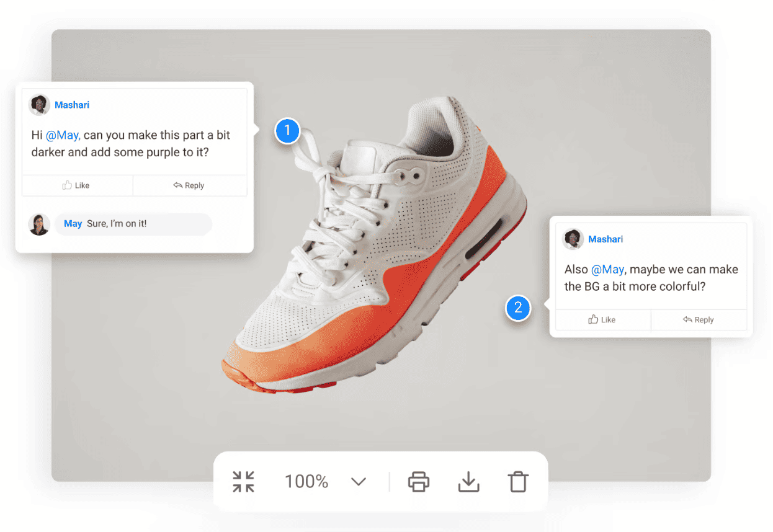Open the zoom level dropdown chevron
The image size is (773, 532).
tap(359, 482)
